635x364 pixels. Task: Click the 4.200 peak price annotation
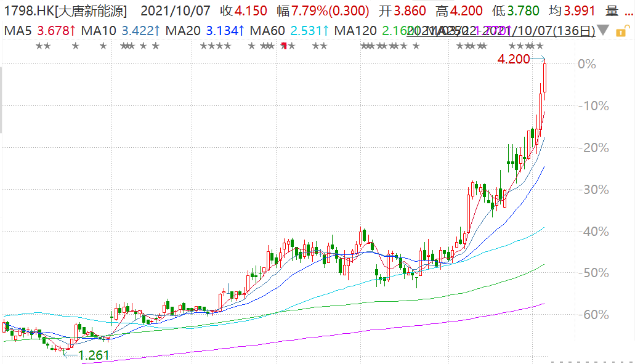coord(514,59)
